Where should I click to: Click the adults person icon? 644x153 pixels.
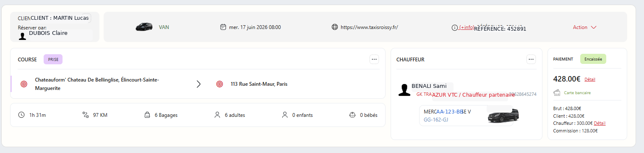click(217, 115)
